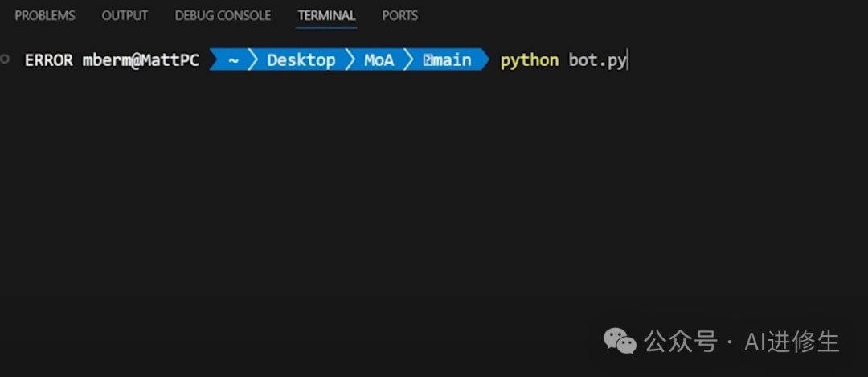
Task: Click the circle command marker before ERROR
Action: click(x=6, y=59)
